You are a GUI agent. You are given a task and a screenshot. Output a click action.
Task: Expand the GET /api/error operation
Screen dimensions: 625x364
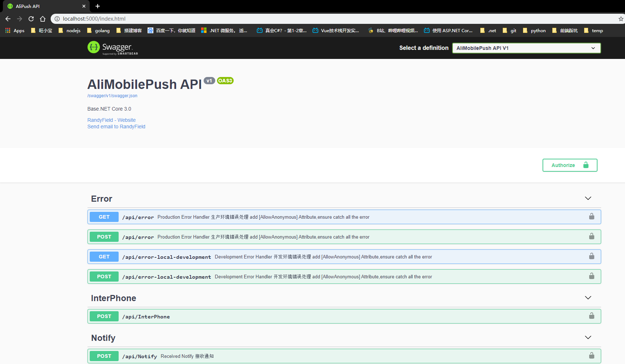[x=344, y=217]
